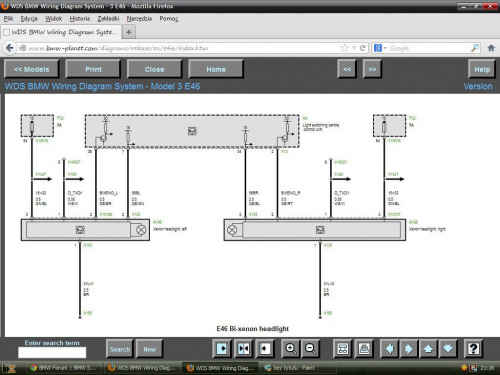Click the right headlight lamp symbol
Screen dimensions: 500x375
[x=232, y=230]
